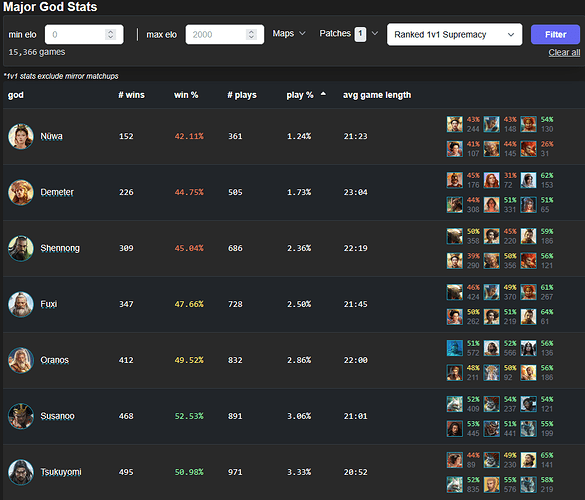Open the Demeter god name link

(57, 192)
